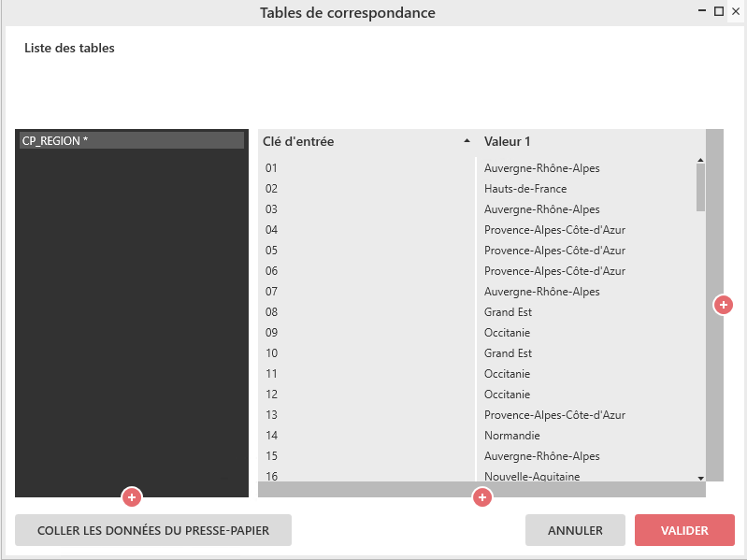Viewport: 747px width, 560px height.
Task: Select the entry key cell 01
Action: (x=272, y=168)
